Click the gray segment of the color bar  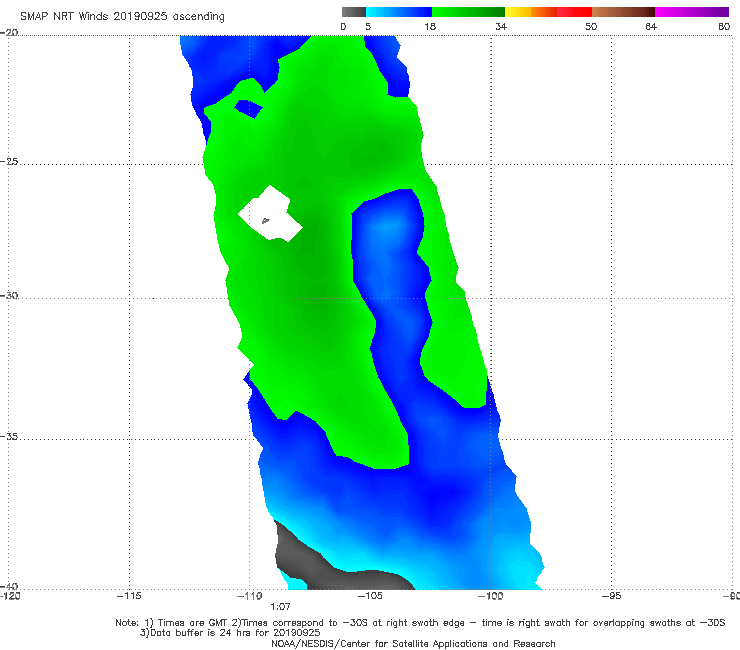point(353,12)
